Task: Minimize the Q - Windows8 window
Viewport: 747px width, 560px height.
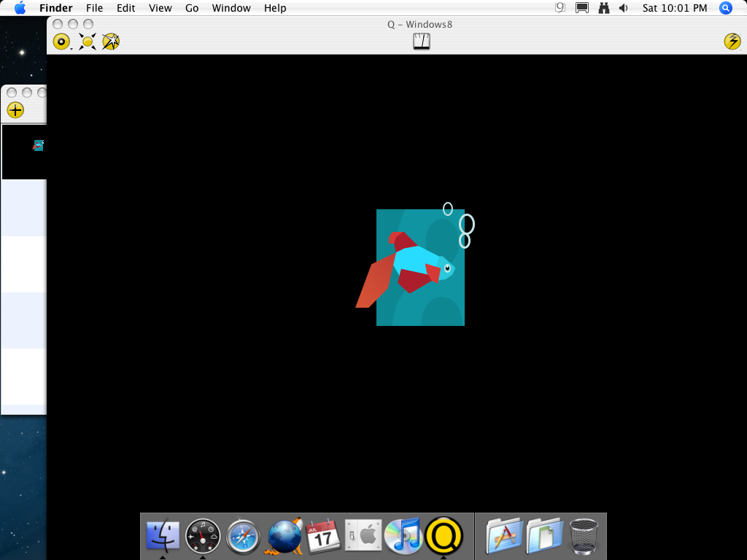Action: point(73,24)
